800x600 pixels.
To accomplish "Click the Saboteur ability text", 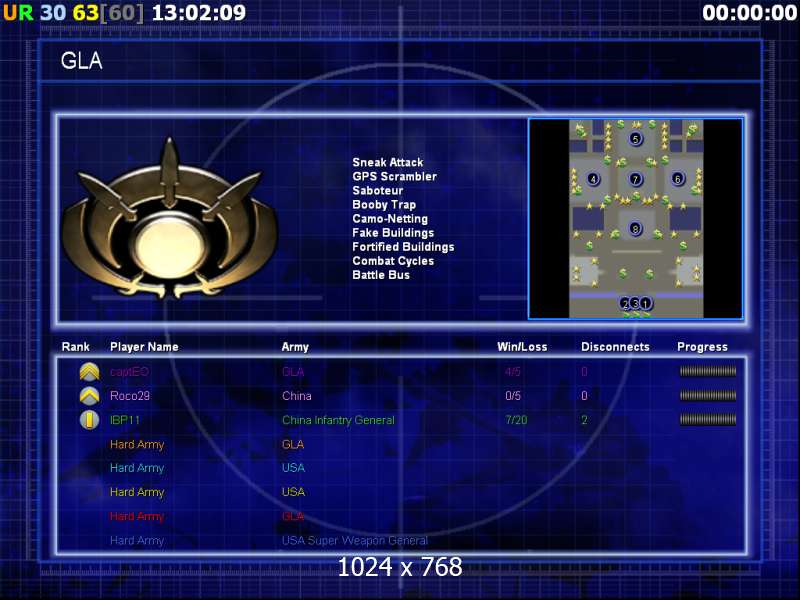I will click(x=378, y=190).
